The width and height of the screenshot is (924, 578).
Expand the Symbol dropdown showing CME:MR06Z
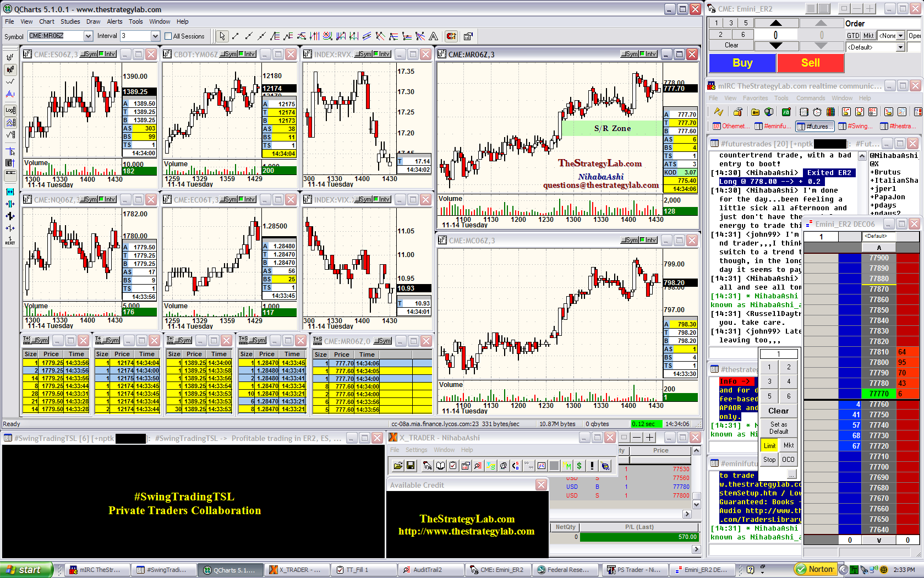[88, 36]
